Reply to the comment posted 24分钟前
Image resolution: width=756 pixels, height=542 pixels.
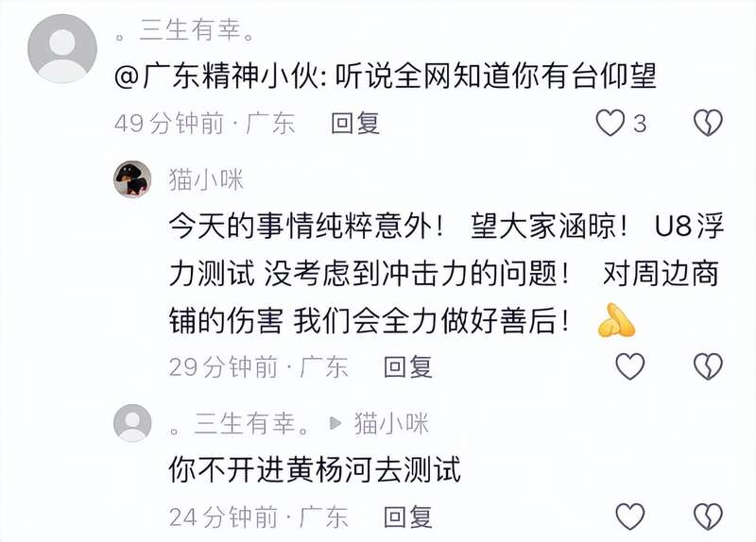pos(408,517)
